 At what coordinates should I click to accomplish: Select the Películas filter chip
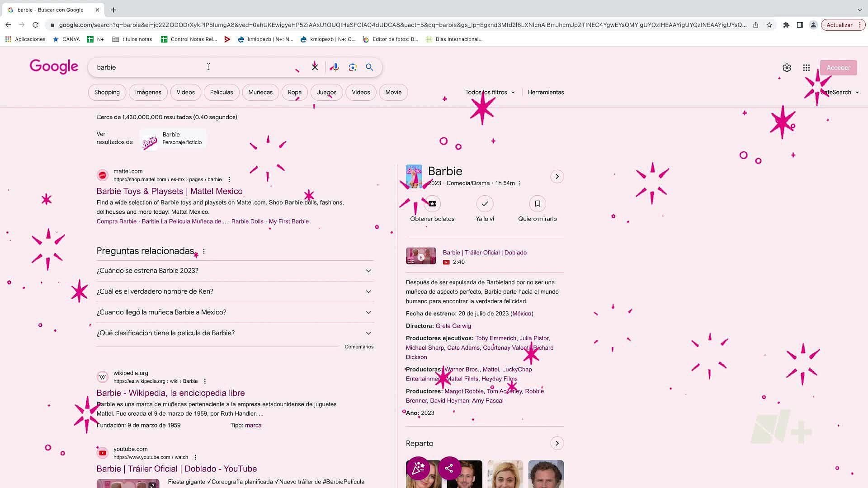pyautogui.click(x=222, y=92)
